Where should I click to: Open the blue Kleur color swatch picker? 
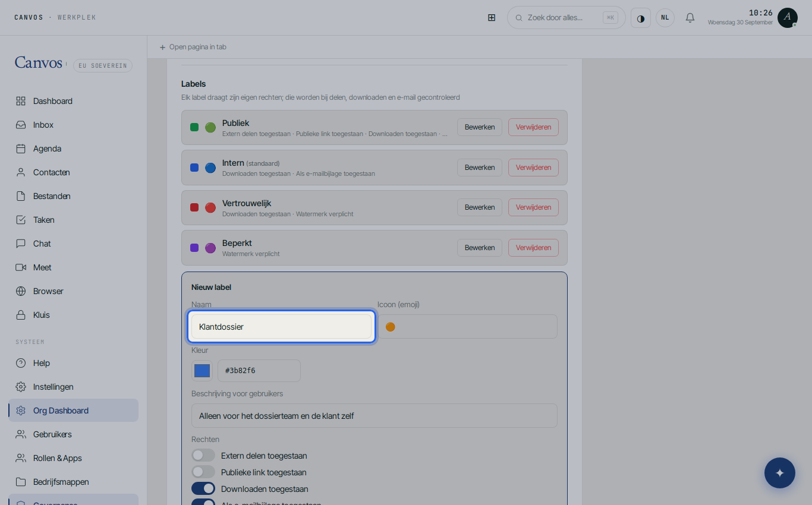[x=202, y=371]
